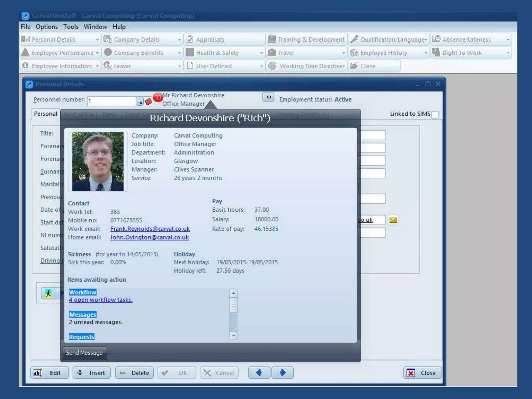The width and height of the screenshot is (532, 399).
Task: Click the Training & Development toolbar icon
Action: pyautogui.click(x=272, y=39)
